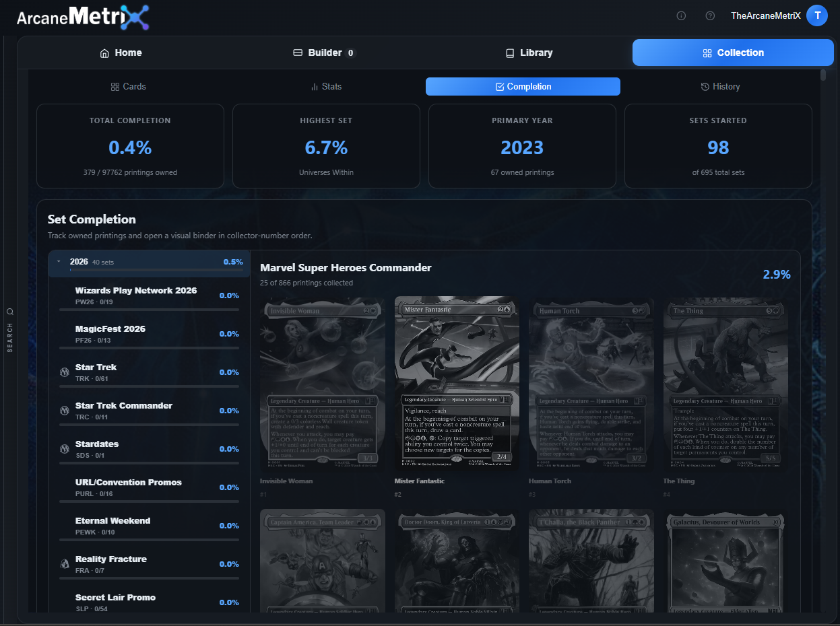The height and width of the screenshot is (626, 840).
Task: Click the Star Trek set symbol icon
Action: point(65,372)
